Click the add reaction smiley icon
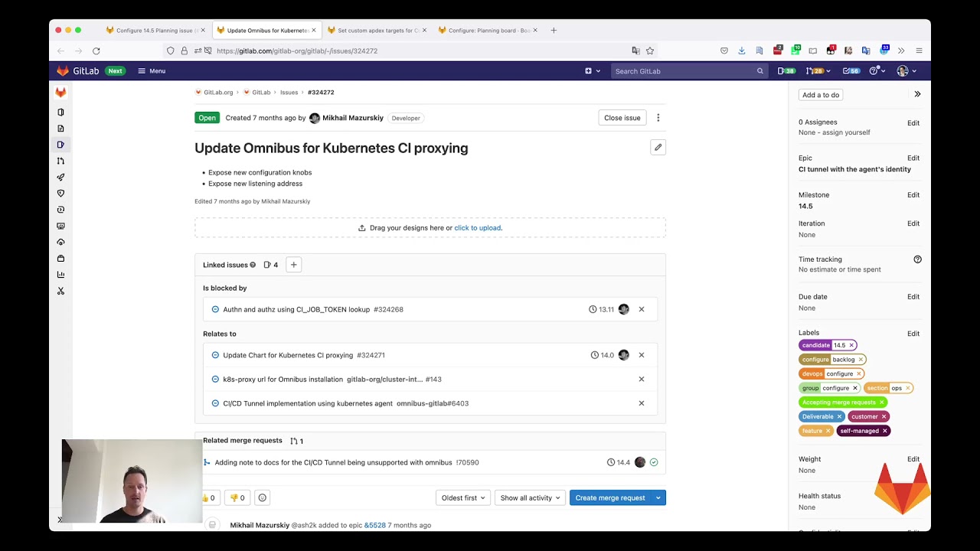Screen dimensions: 980x551 262,497
